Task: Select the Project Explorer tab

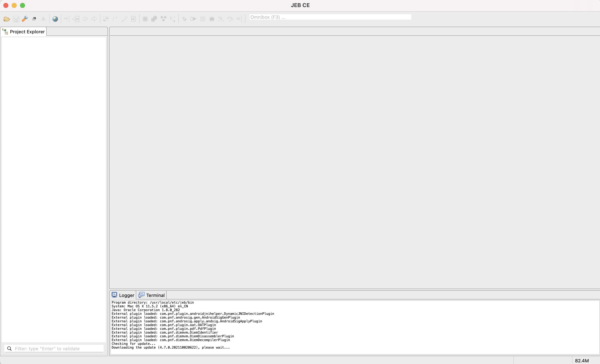Action: pyautogui.click(x=24, y=32)
